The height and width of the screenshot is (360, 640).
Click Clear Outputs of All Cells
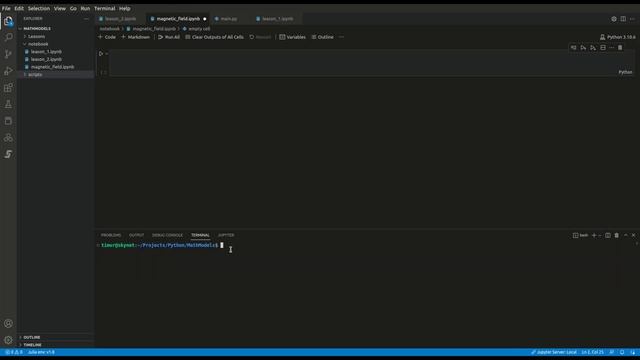tap(215, 37)
